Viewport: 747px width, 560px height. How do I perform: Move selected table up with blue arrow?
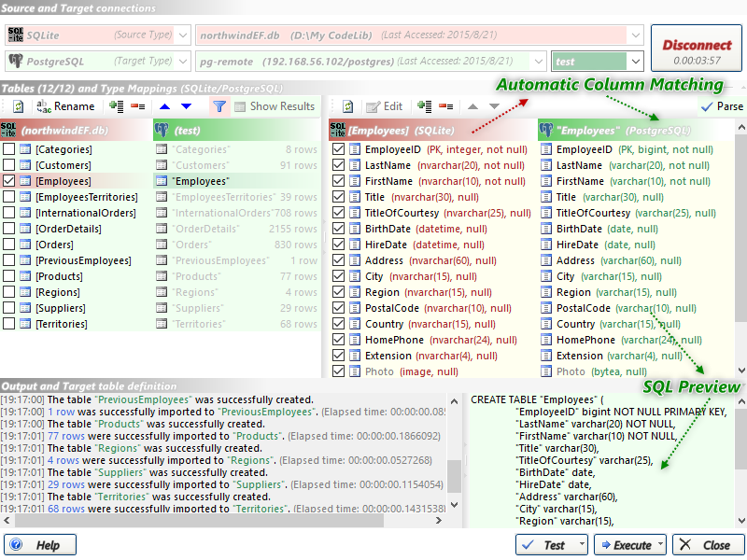click(x=165, y=106)
